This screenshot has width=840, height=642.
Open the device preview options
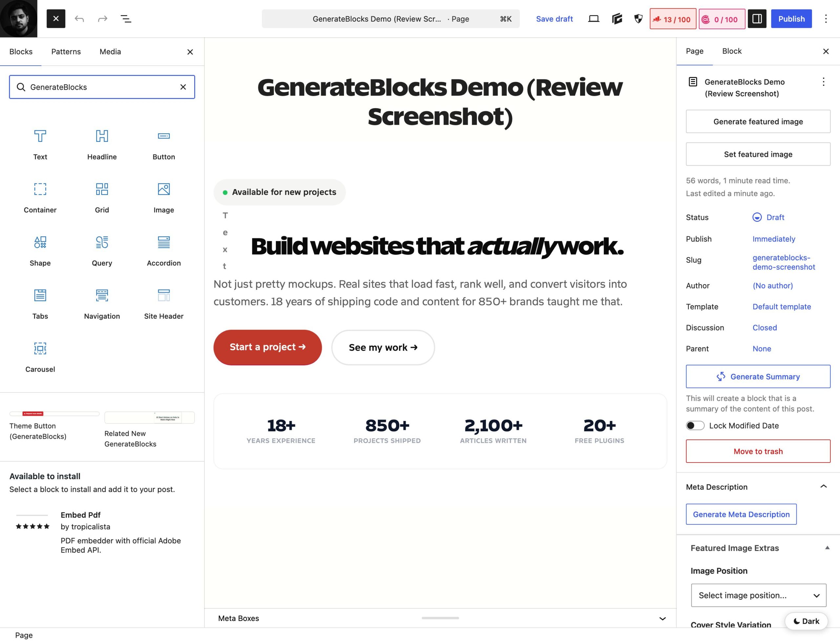coord(593,19)
